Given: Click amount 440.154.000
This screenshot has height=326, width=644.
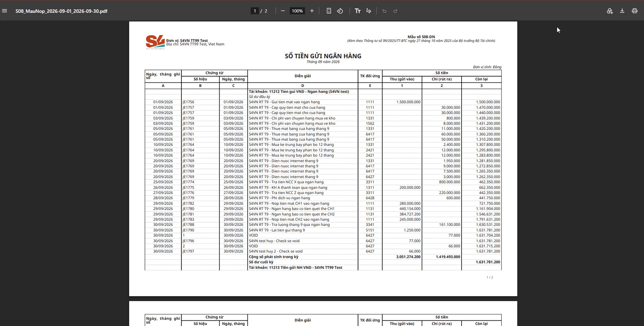Looking at the screenshot, I should (410, 209).
